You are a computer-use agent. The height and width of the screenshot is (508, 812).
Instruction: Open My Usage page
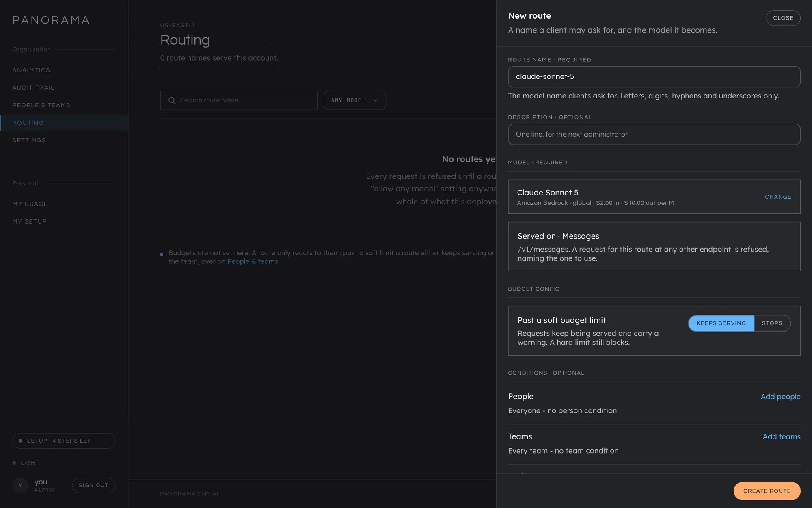coord(30,204)
